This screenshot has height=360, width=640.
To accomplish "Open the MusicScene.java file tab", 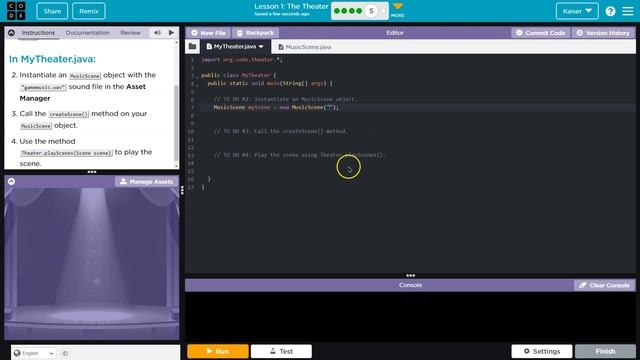I will pos(304,47).
